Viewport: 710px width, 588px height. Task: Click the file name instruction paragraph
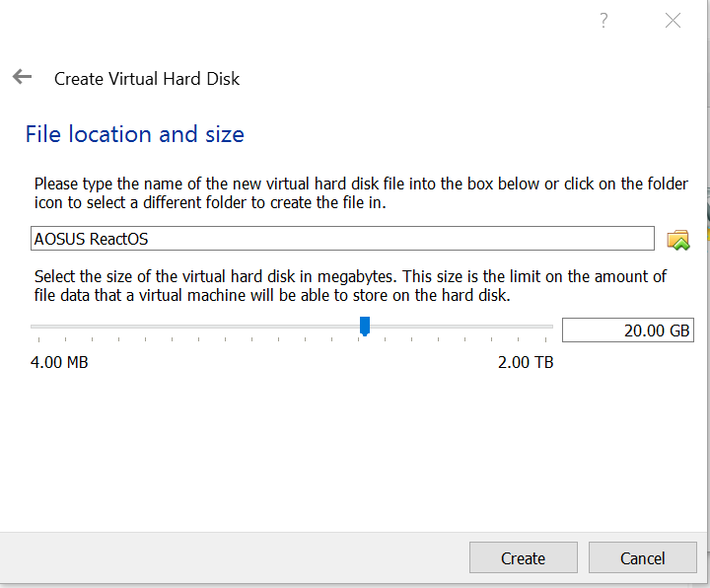(x=361, y=193)
